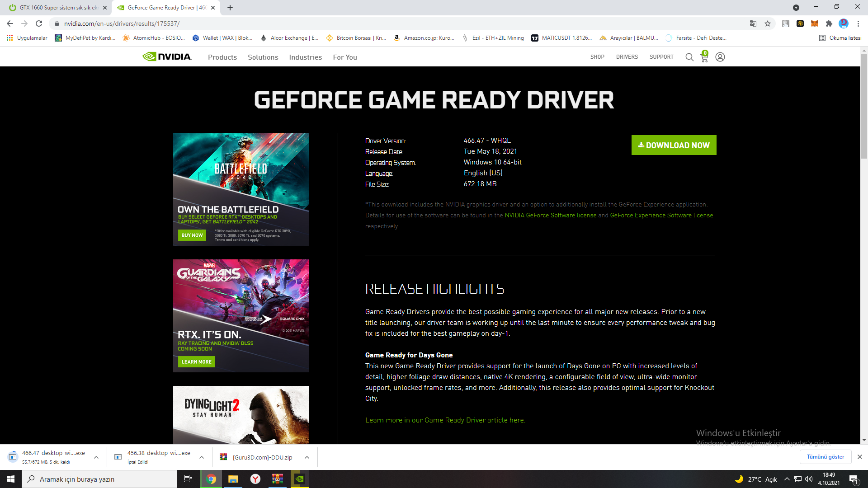
Task: Click the MetaMask fox extension icon
Action: [815, 23]
